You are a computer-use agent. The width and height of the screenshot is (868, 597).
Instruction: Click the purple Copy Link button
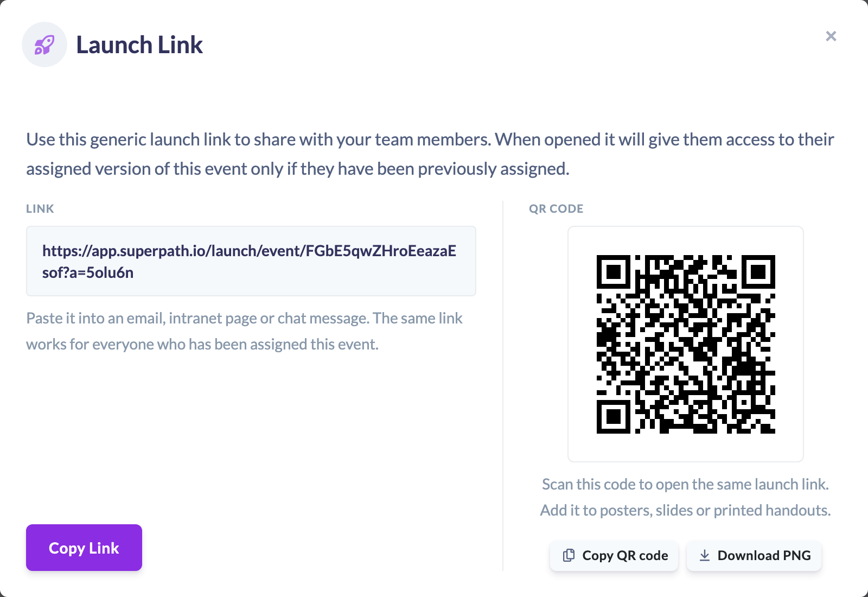tap(84, 548)
